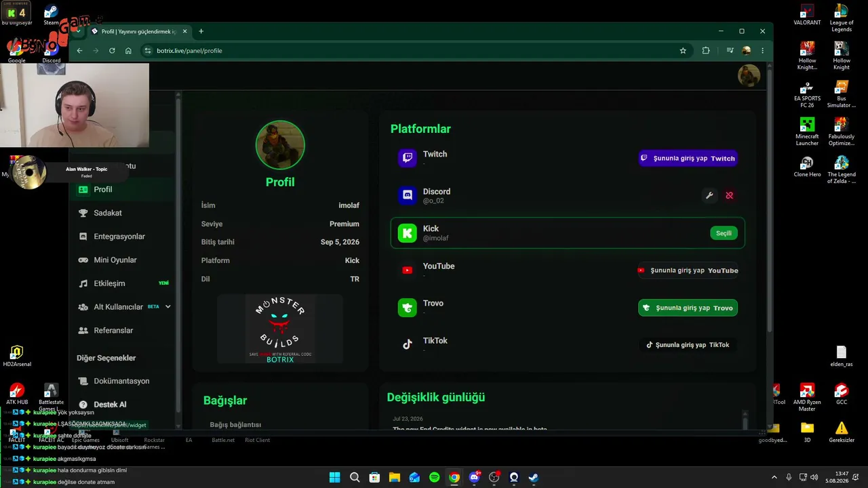Open a new Chrome tab
Image resolution: width=868 pixels, height=488 pixels.
click(201, 31)
